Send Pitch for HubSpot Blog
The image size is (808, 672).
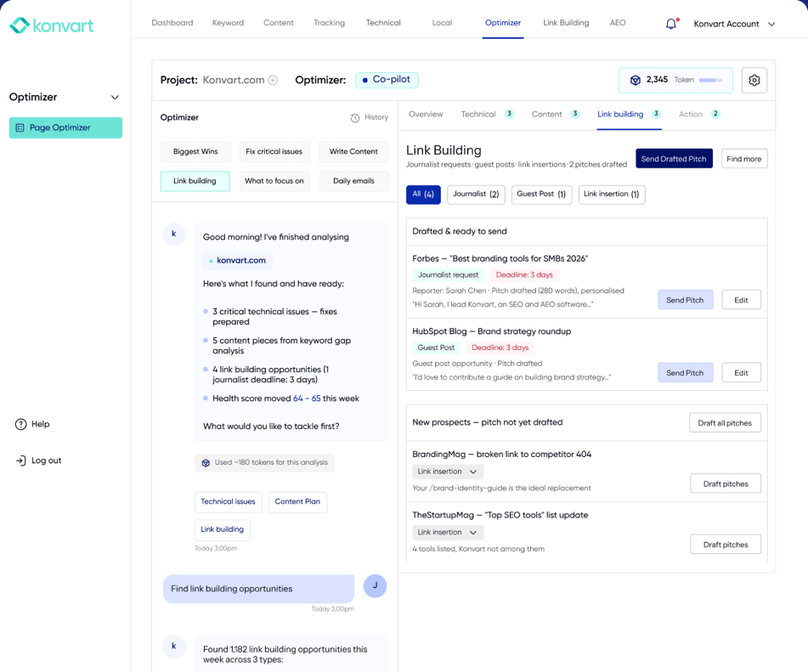point(685,373)
